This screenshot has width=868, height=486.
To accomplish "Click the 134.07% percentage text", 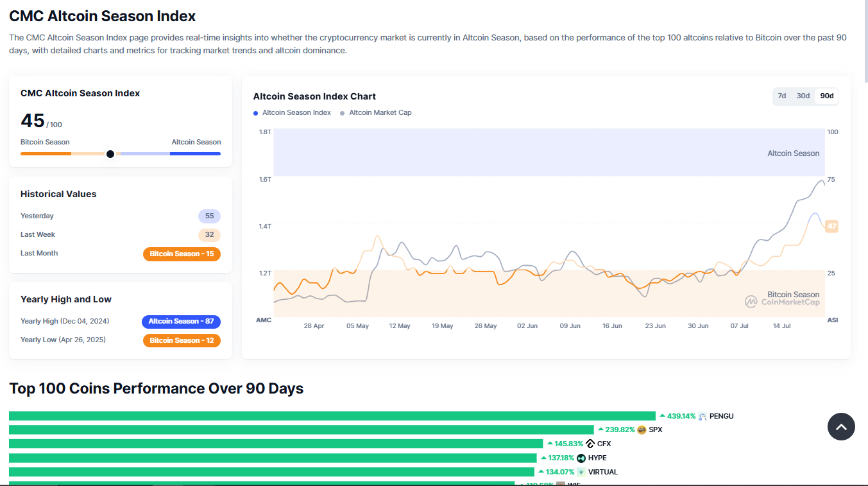I will 560,472.
